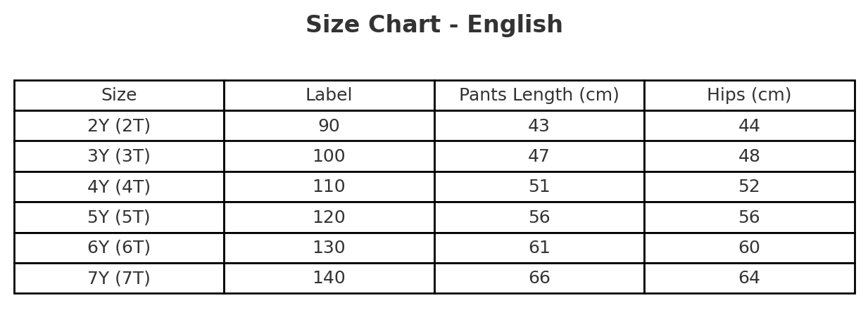Click hips value 64 cell
The width and height of the screenshot is (868, 336).
tap(748, 278)
